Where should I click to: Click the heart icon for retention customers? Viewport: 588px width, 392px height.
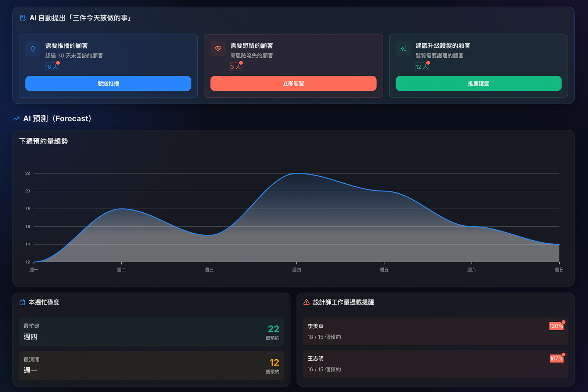click(218, 49)
